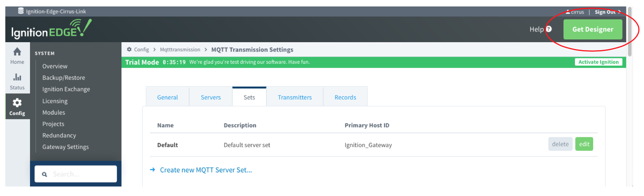644x196 pixels.
Task: Click the cirrus username text
Action: pos(577,12)
